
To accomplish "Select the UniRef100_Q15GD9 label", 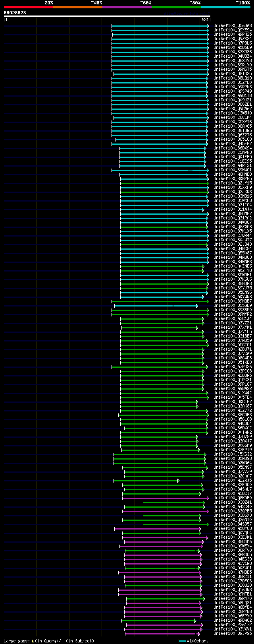I will (233, 305).
